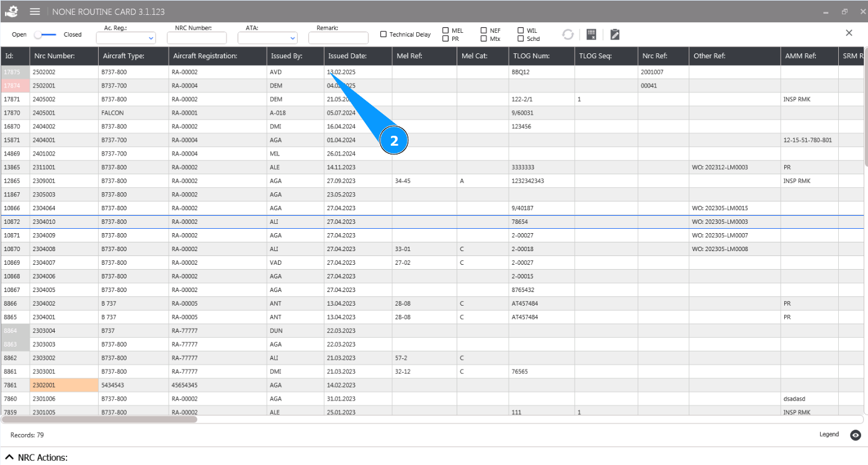Screen dimensions: 868x465
Task: Sort by the Aircraft Type column header
Action: tap(123, 56)
